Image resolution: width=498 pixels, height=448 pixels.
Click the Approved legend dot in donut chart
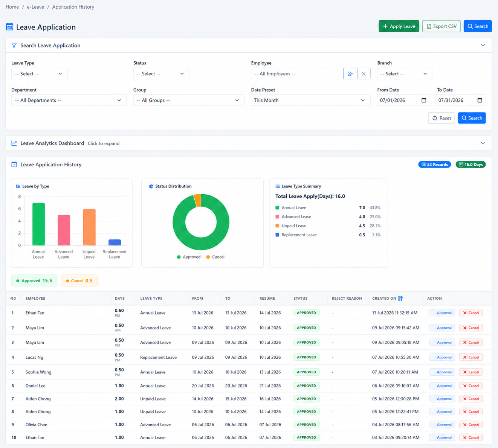click(179, 257)
